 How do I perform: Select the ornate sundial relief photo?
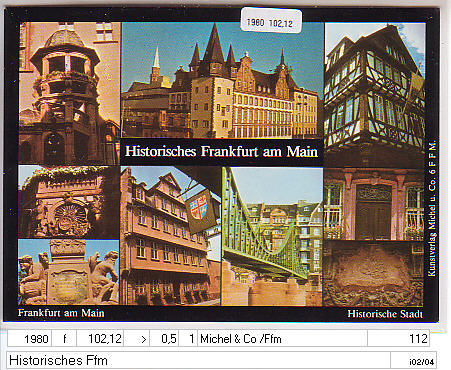(69, 202)
